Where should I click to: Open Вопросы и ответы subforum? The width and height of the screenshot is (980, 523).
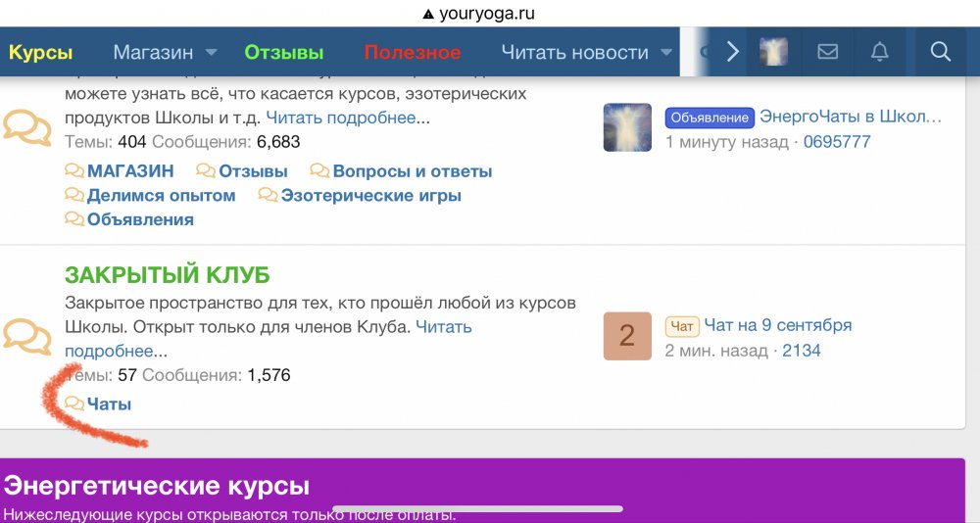tap(413, 171)
